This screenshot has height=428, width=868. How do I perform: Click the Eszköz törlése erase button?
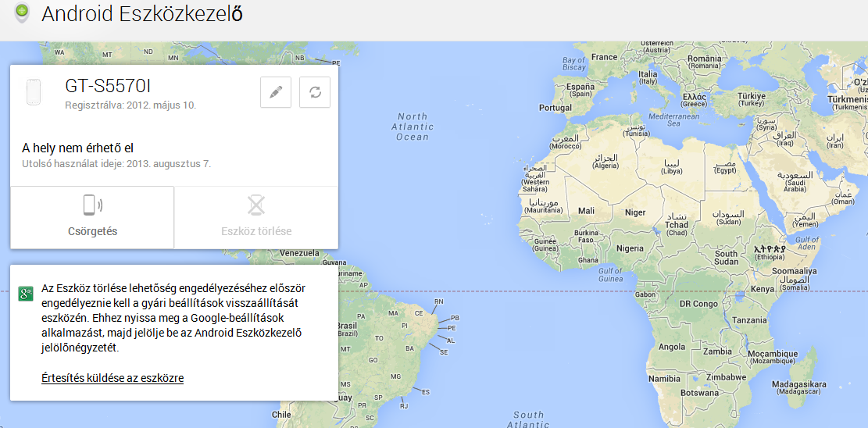tap(256, 217)
